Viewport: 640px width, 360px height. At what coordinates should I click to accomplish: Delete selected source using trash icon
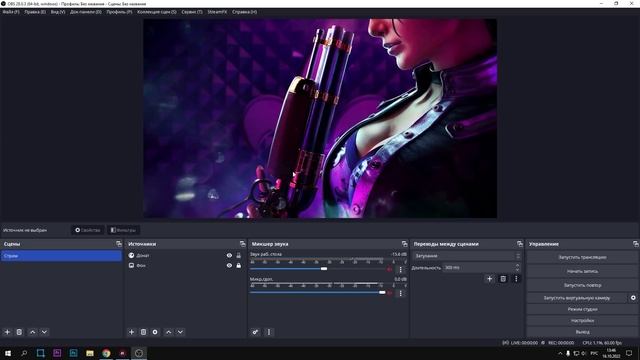point(143,332)
